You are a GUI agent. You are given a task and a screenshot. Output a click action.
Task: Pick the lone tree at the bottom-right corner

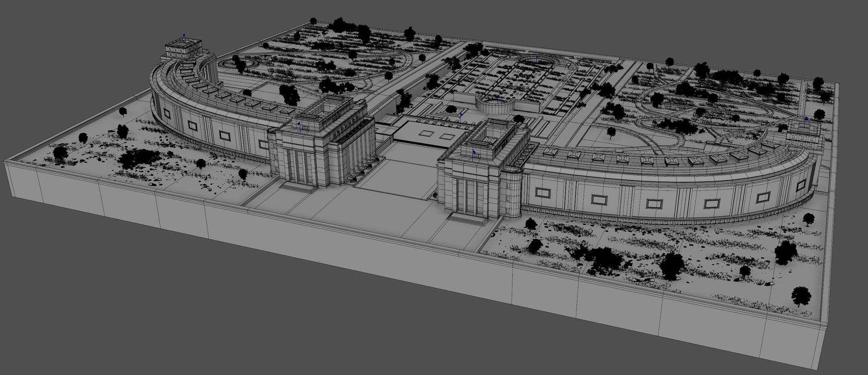[801, 297]
